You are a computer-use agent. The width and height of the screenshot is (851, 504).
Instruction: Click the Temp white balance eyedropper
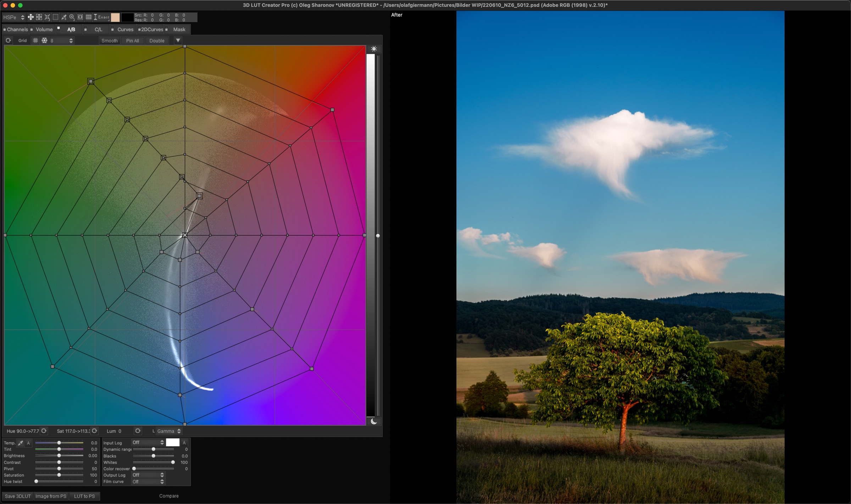tap(21, 443)
